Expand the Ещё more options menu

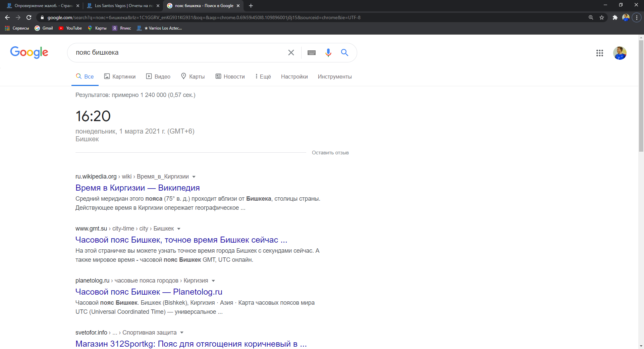(263, 77)
